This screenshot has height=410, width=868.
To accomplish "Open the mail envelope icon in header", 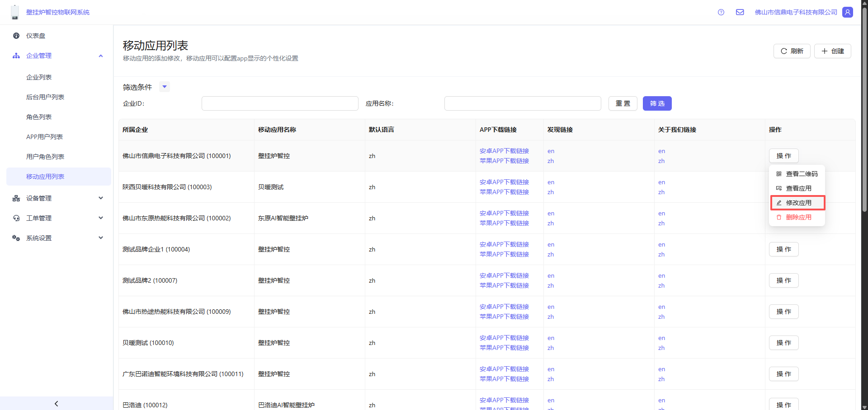I will 740,12.
